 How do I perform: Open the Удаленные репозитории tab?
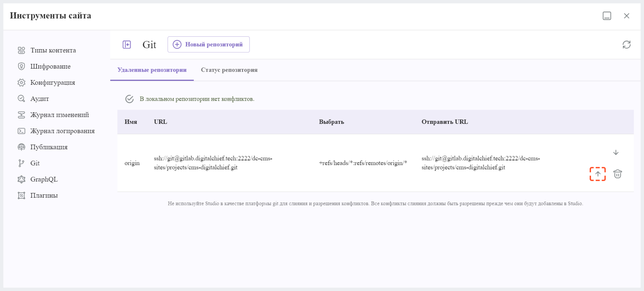pyautogui.click(x=152, y=70)
